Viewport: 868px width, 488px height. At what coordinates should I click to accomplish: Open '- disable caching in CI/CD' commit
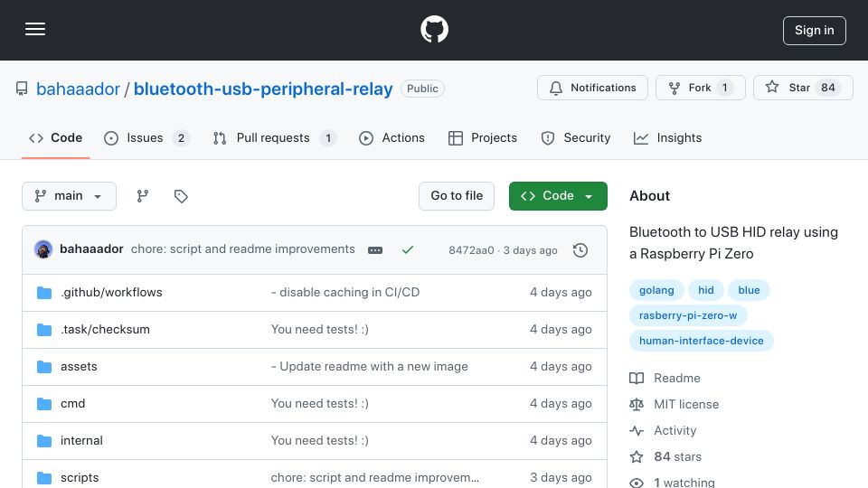pos(345,292)
